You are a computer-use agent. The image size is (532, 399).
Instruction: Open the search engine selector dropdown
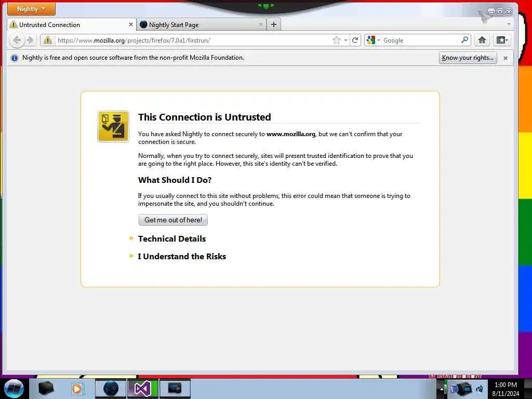[x=373, y=41]
